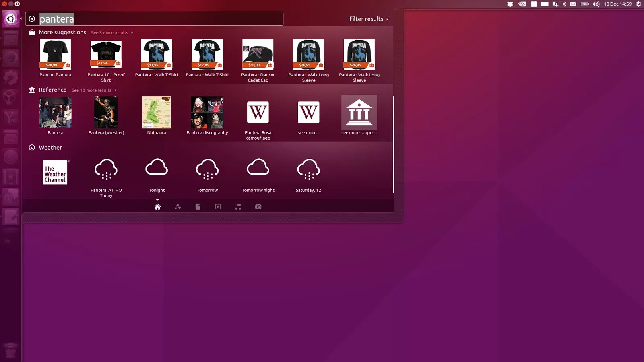The height and width of the screenshot is (362, 644).
Task: Click the Reference category header
Action: 53,90
